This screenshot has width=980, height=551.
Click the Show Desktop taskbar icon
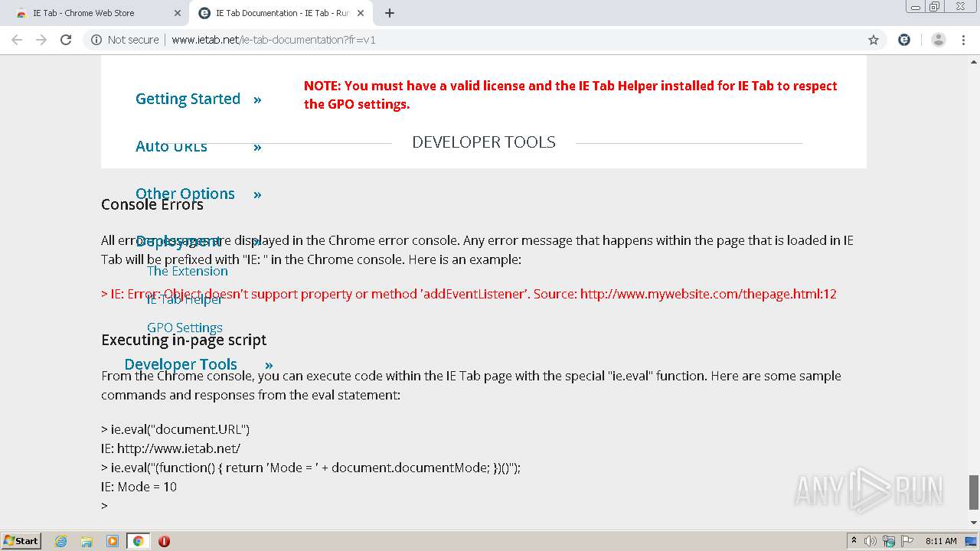(972, 541)
